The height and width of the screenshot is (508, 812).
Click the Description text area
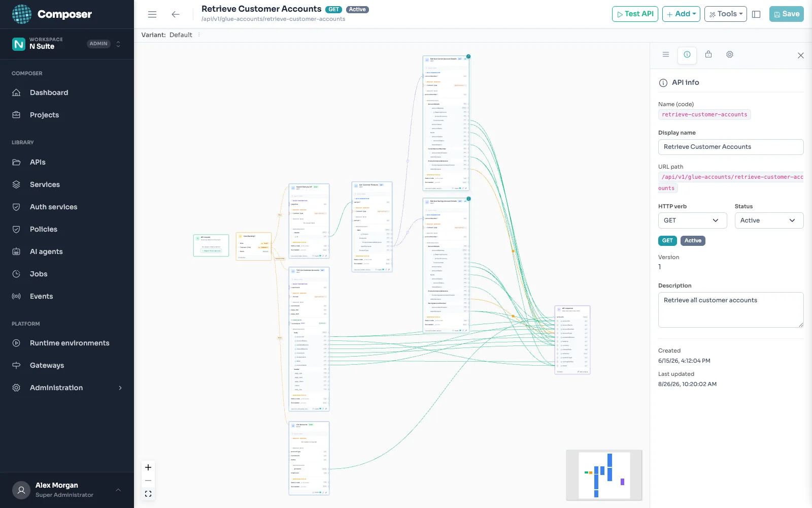(731, 310)
